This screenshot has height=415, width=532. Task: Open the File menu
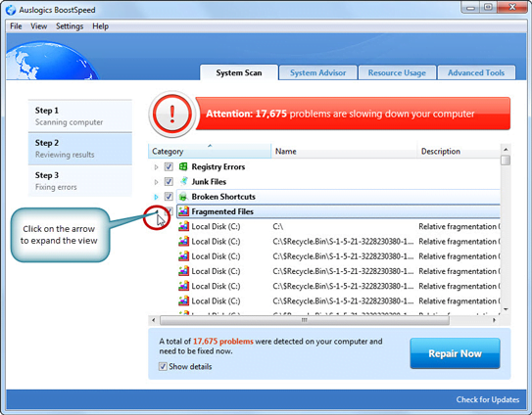point(16,26)
